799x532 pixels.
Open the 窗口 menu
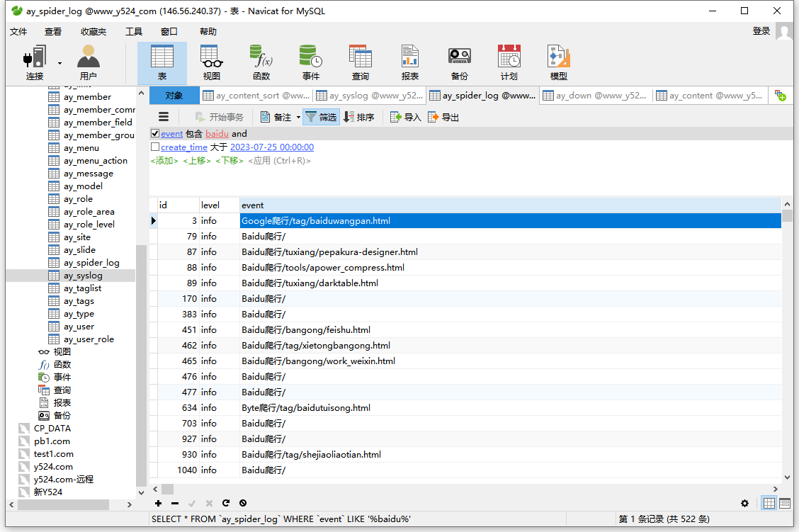click(169, 32)
